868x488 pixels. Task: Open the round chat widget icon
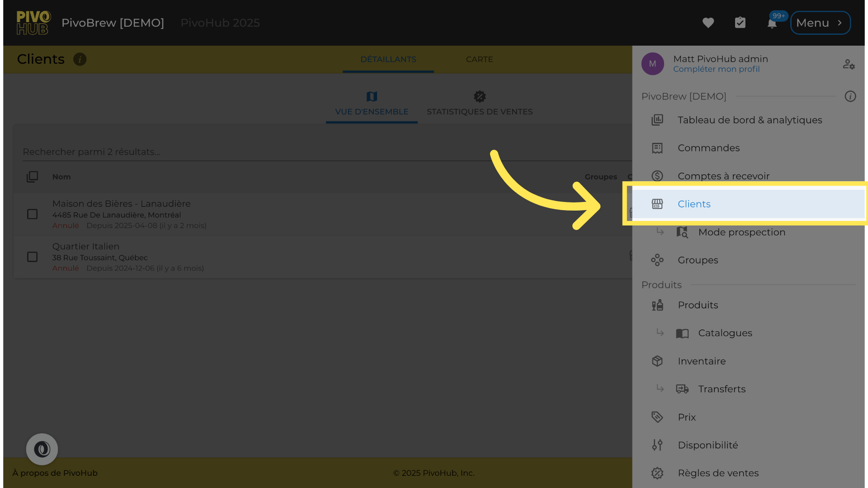[x=42, y=449]
